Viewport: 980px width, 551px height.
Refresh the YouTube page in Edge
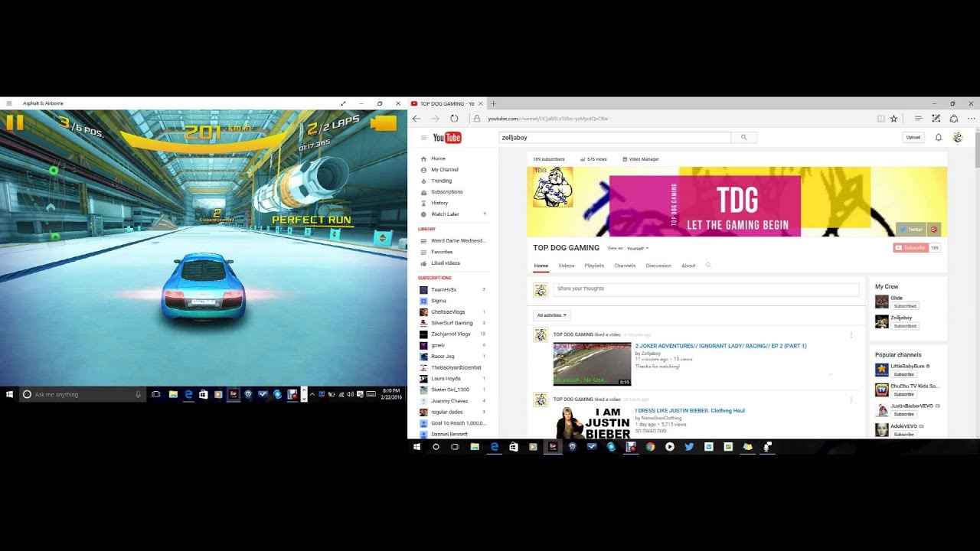[x=454, y=119]
